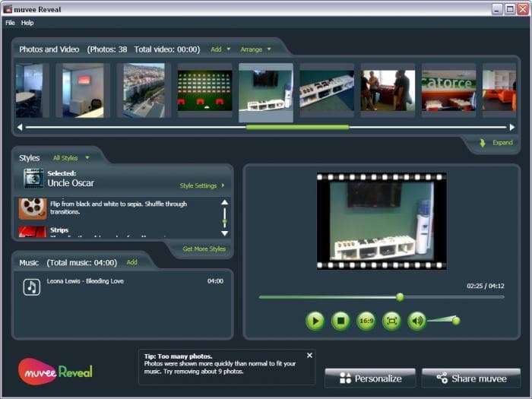Close the Too many photos tip
The width and height of the screenshot is (532, 399).
tap(309, 355)
